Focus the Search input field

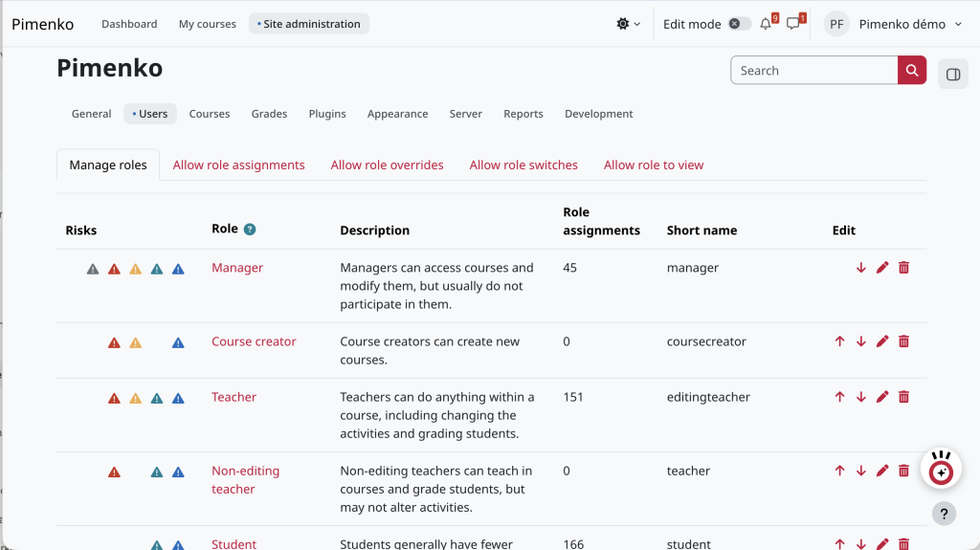[x=814, y=70]
